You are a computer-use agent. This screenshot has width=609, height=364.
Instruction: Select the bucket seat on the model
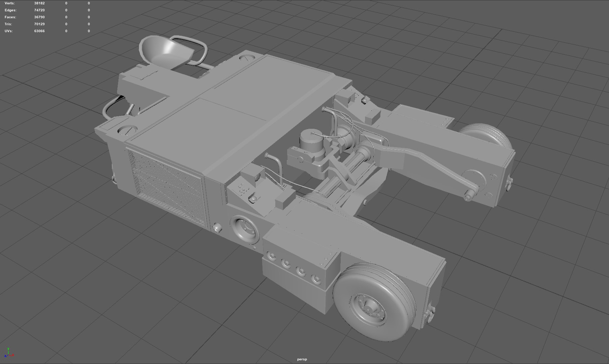tap(166, 53)
